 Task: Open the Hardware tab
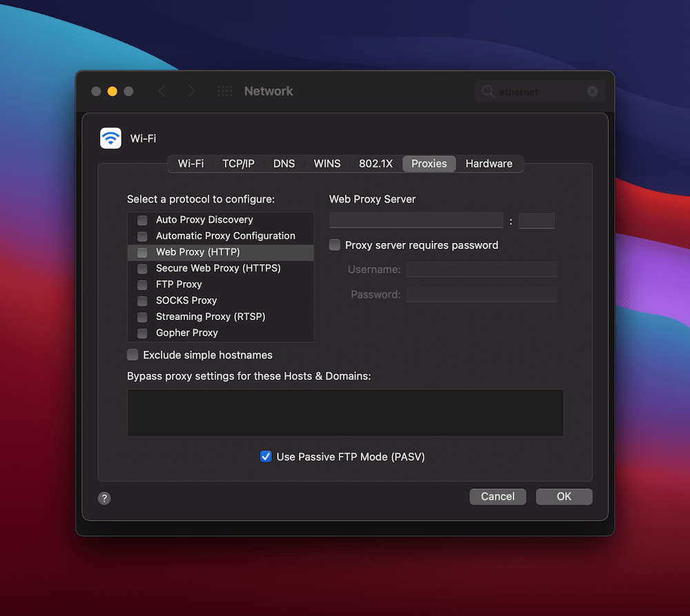[489, 163]
